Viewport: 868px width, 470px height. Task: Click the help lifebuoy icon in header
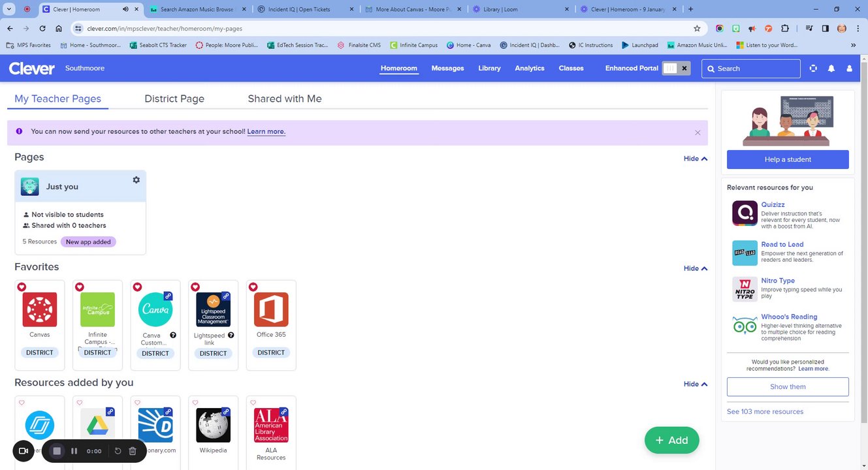click(x=813, y=69)
